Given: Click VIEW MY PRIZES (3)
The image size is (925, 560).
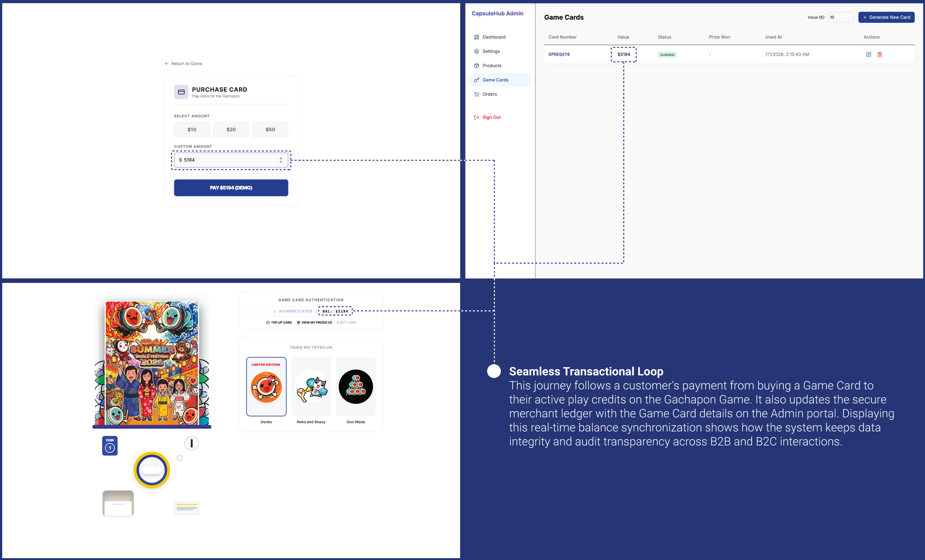Looking at the screenshot, I should click(314, 322).
